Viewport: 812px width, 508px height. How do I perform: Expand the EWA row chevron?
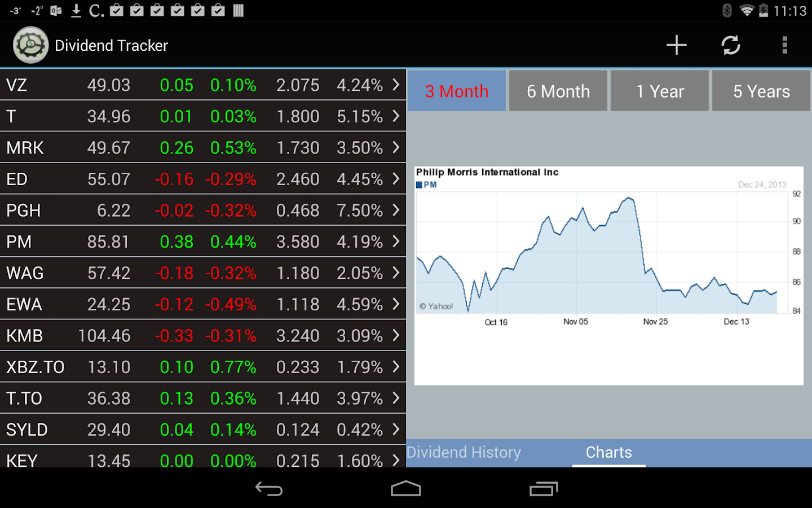click(x=396, y=304)
